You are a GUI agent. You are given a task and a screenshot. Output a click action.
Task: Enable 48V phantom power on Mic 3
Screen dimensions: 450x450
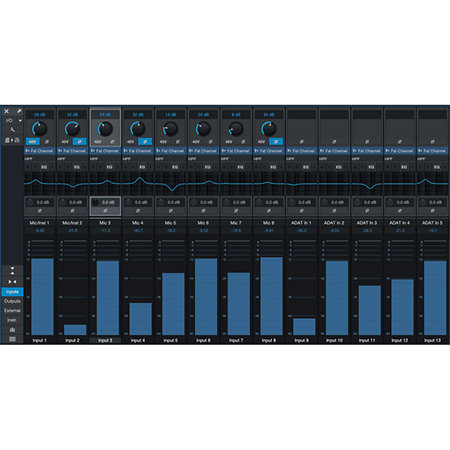98,142
